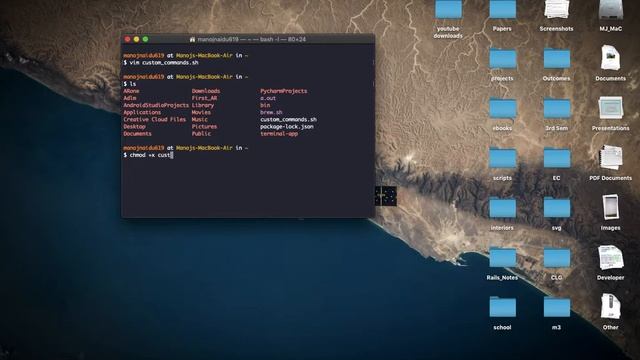
Task: Select the EC folder icon
Action: [x=557, y=158]
